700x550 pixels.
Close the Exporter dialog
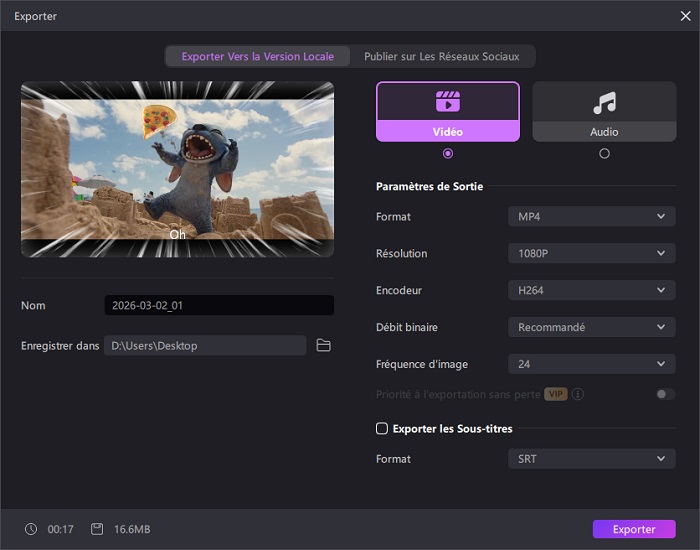pyautogui.click(x=686, y=16)
